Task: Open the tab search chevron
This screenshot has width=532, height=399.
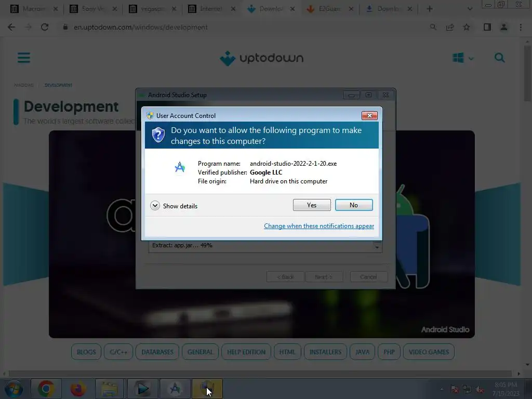Action: click(470, 9)
